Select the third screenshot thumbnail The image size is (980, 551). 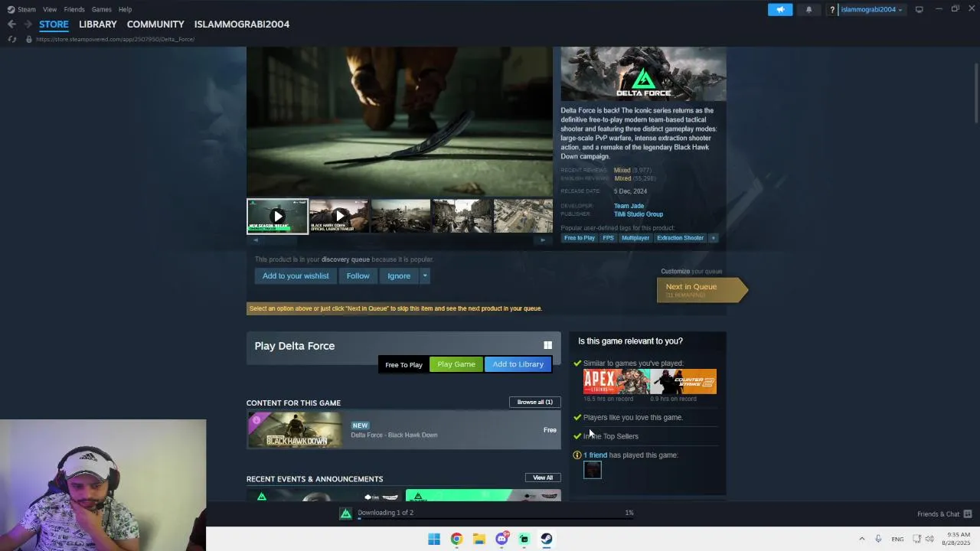click(x=400, y=217)
